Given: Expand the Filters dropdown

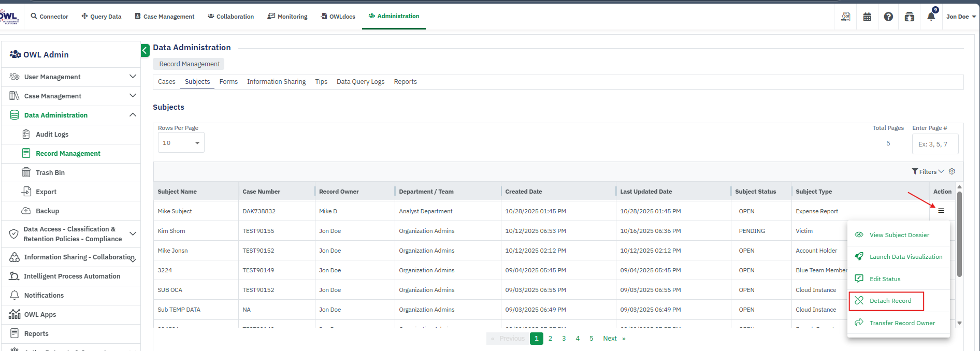Looking at the screenshot, I should [x=928, y=171].
